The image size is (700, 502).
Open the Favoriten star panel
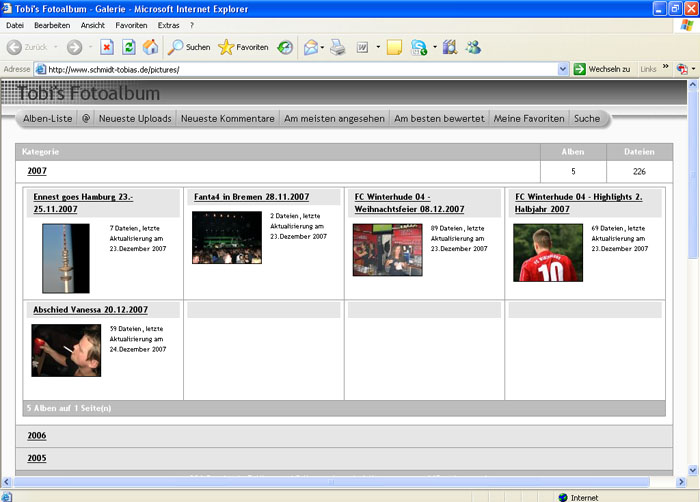tap(243, 47)
